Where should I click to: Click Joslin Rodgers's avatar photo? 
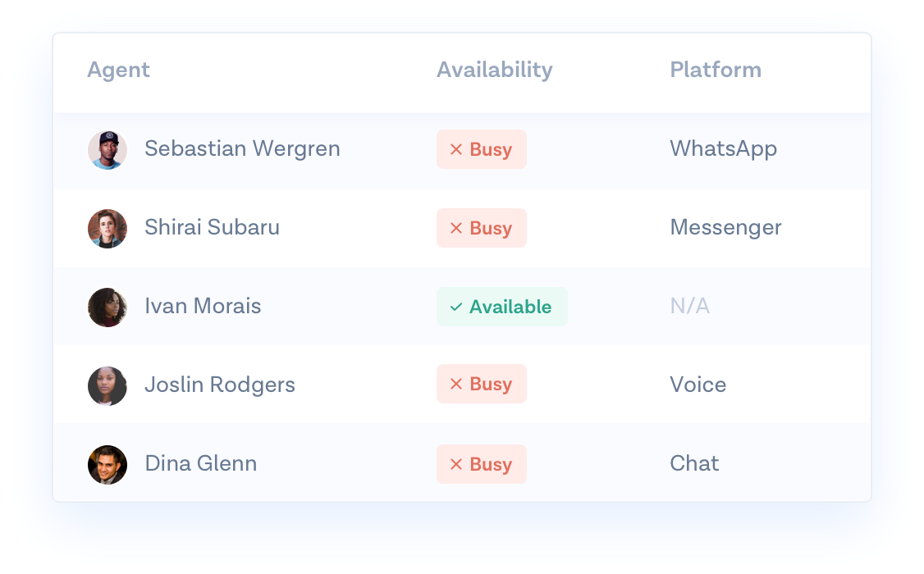tap(107, 386)
